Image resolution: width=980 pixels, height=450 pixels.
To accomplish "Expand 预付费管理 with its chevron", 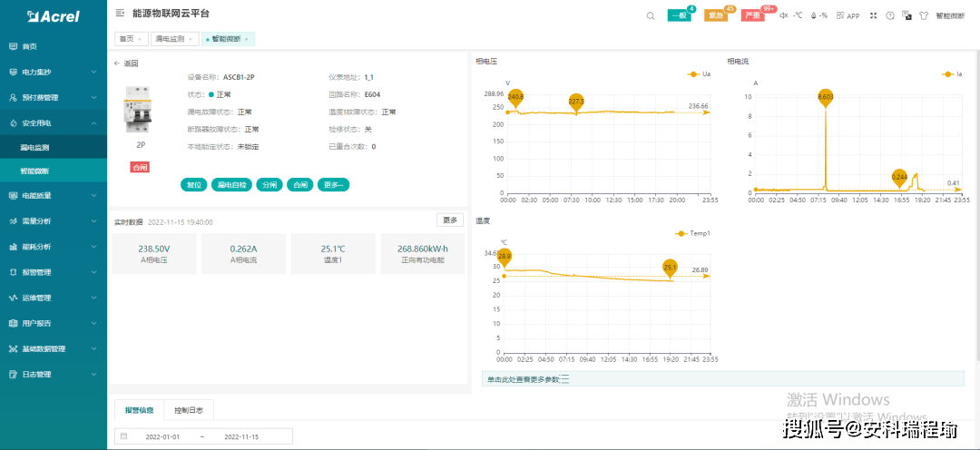I will (x=93, y=97).
